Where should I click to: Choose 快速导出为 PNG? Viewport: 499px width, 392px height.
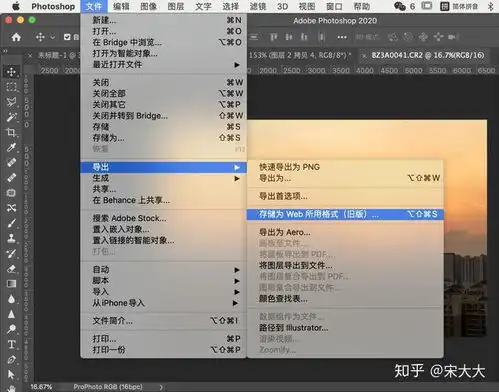click(x=345, y=167)
